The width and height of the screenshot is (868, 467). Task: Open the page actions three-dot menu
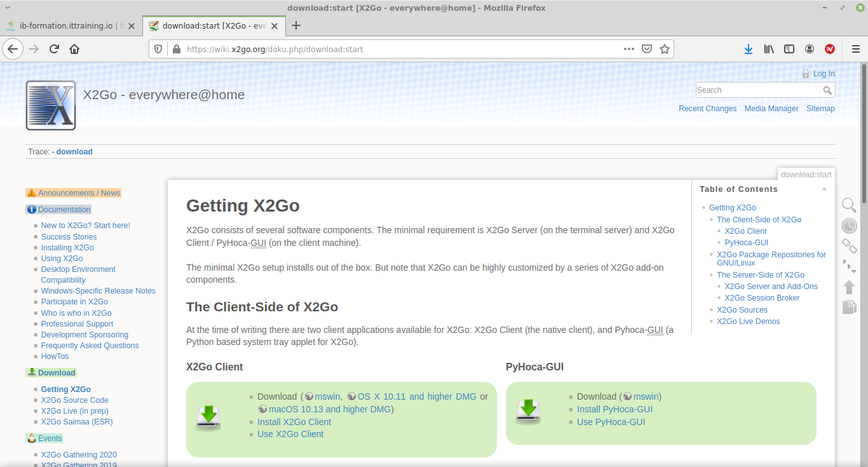(629, 49)
